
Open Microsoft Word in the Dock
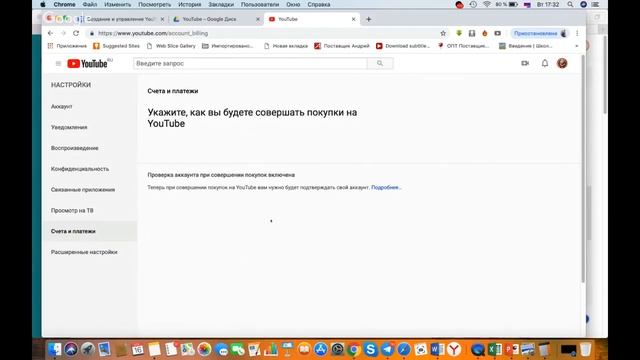pyautogui.click(x=437, y=349)
